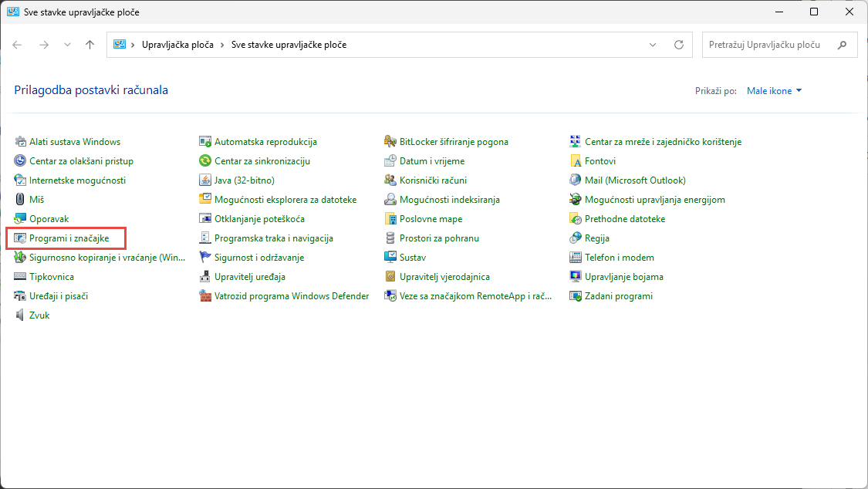868x489 pixels.
Task: Select Sve stavke upravljačke ploče breadcrumb
Action: 289,45
